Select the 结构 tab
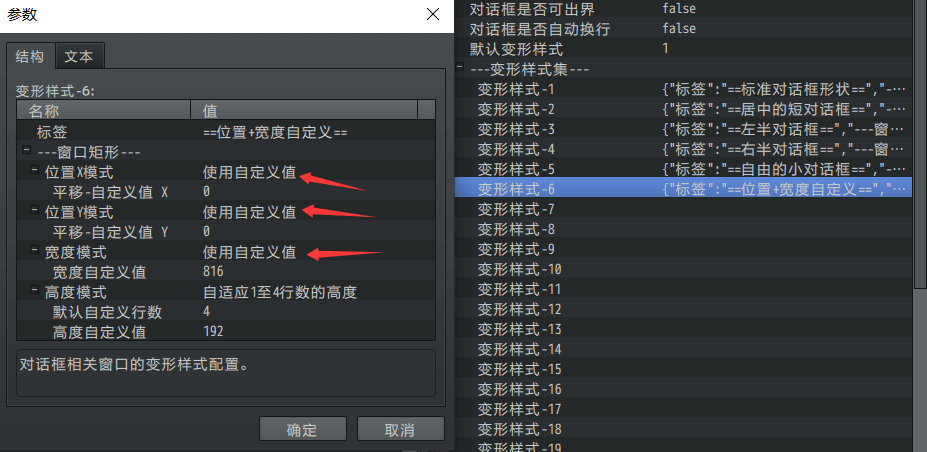This screenshot has width=927, height=452. [x=30, y=56]
